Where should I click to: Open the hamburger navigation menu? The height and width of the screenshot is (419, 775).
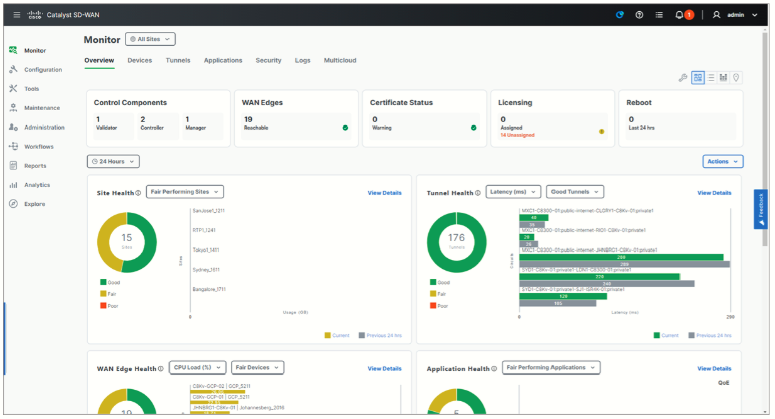16,15
